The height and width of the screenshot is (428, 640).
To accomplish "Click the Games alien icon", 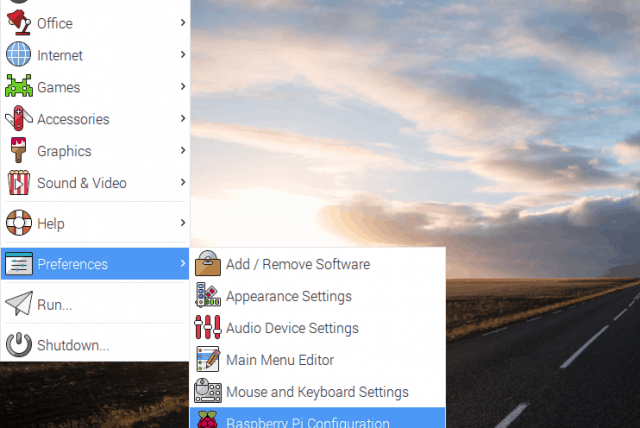I will (x=18, y=87).
